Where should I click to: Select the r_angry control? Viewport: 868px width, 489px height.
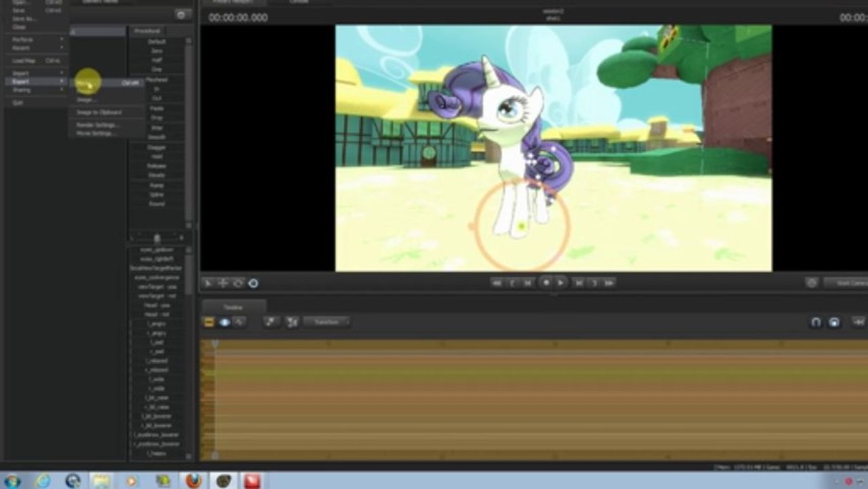pyautogui.click(x=157, y=333)
